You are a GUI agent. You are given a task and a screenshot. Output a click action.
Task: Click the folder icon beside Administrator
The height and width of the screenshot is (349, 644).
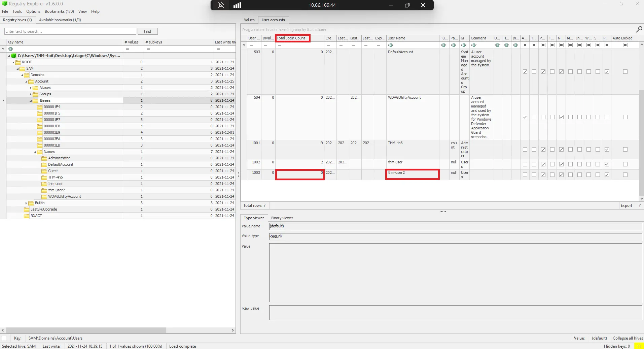pos(44,158)
